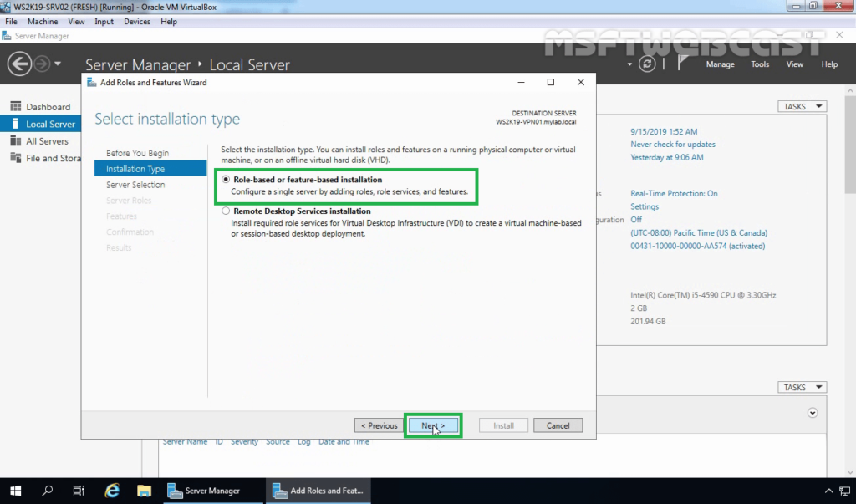This screenshot has width=856, height=504.
Task: Open Real-Time Protection: On link
Action: pyautogui.click(x=674, y=193)
